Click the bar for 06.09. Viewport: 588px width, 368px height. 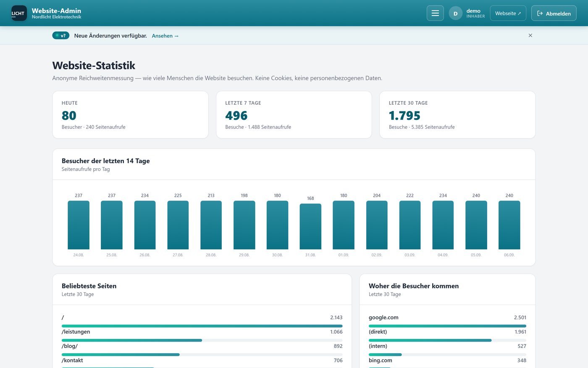509,225
